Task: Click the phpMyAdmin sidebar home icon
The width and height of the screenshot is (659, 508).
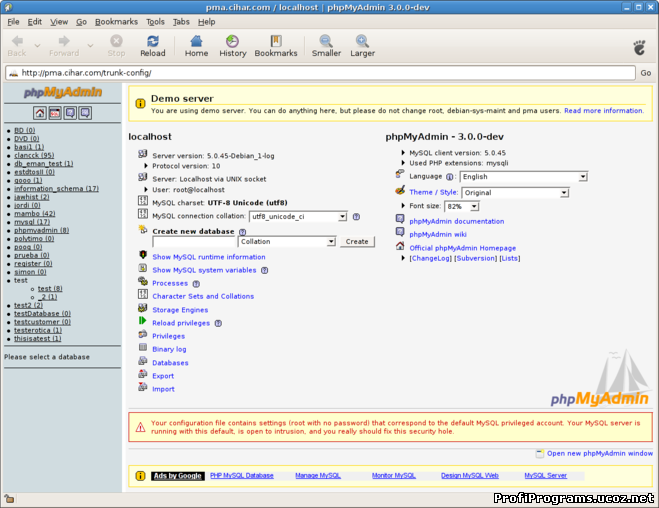Action: pyautogui.click(x=40, y=113)
